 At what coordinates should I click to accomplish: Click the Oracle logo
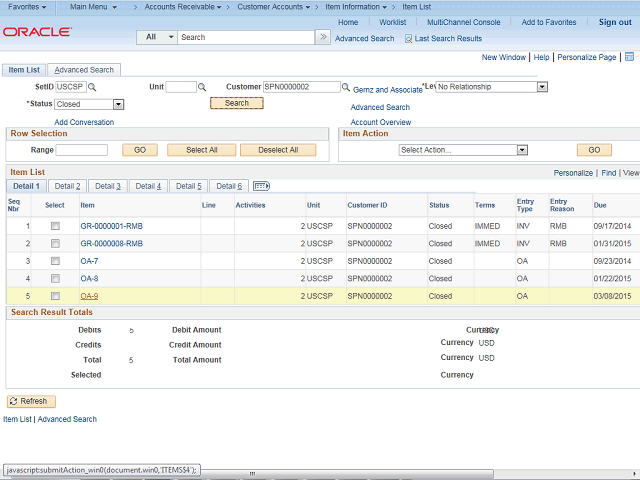point(37,32)
